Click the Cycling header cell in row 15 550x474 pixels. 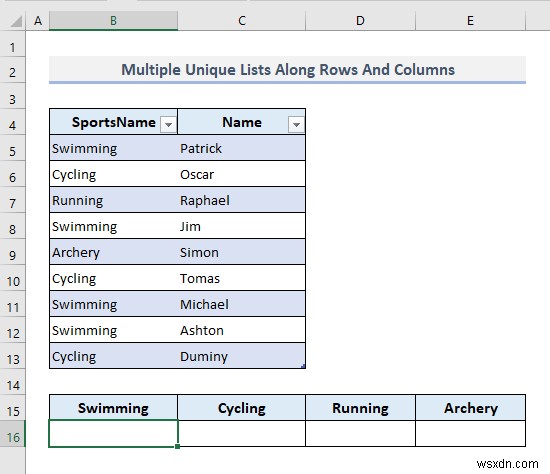pos(242,408)
